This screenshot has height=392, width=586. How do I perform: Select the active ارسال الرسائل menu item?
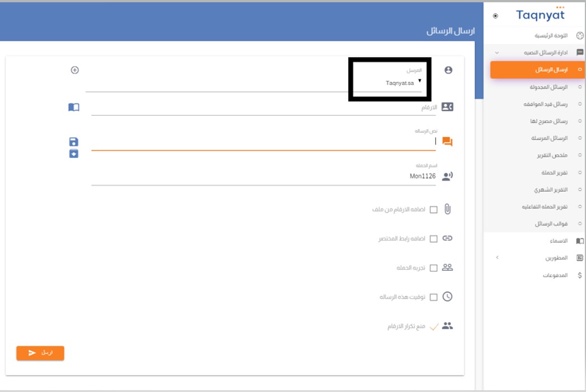coord(537,70)
